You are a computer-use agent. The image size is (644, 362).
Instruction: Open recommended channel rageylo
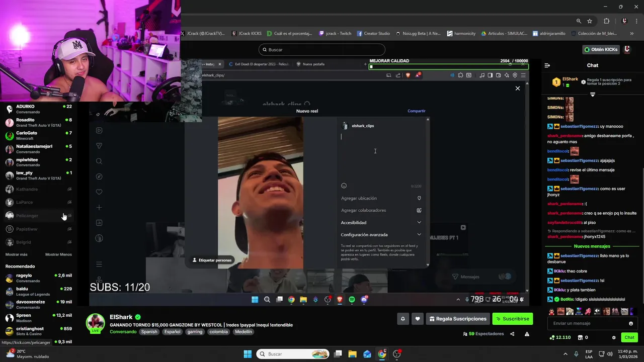point(39,278)
